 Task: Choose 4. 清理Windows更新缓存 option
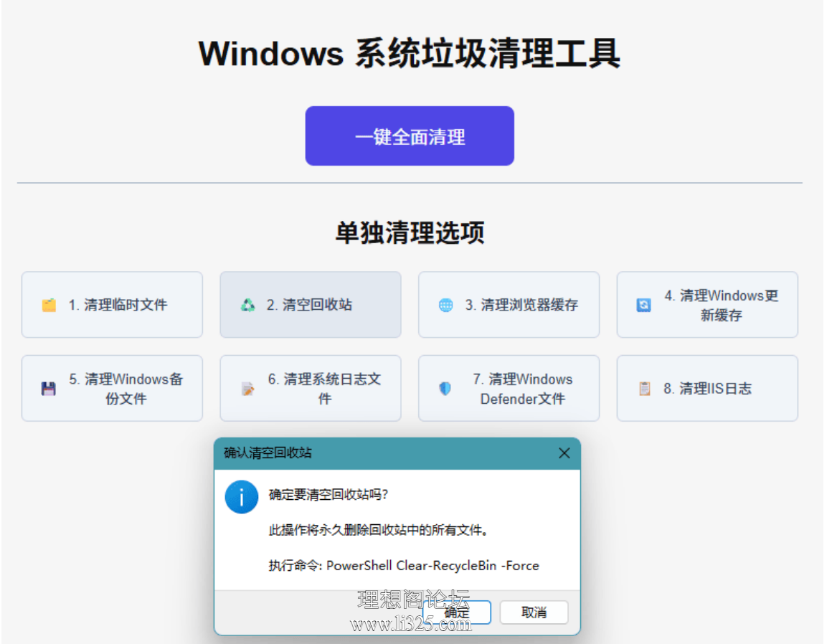click(x=707, y=305)
